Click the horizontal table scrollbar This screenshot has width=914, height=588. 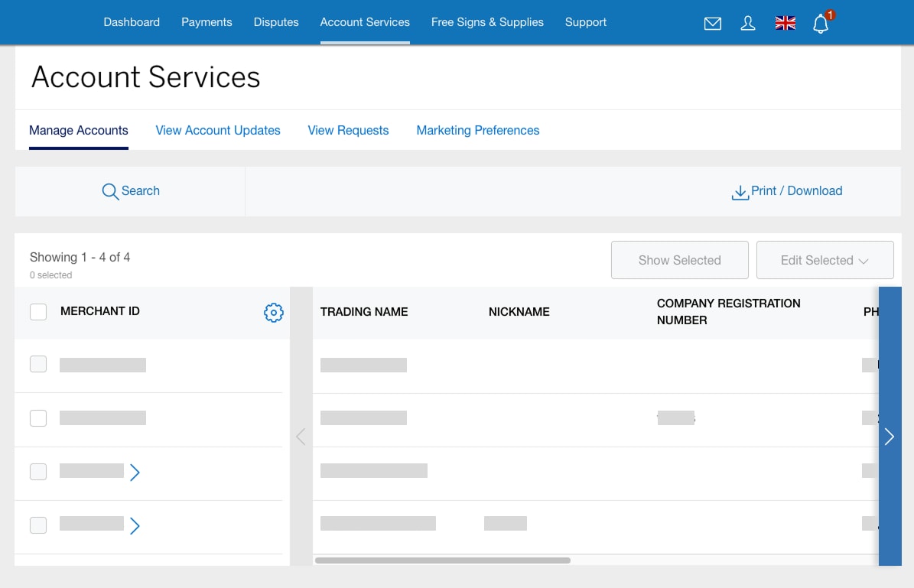coord(442,560)
